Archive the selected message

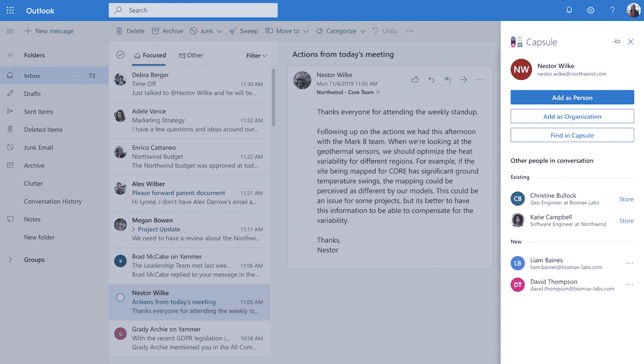click(167, 31)
